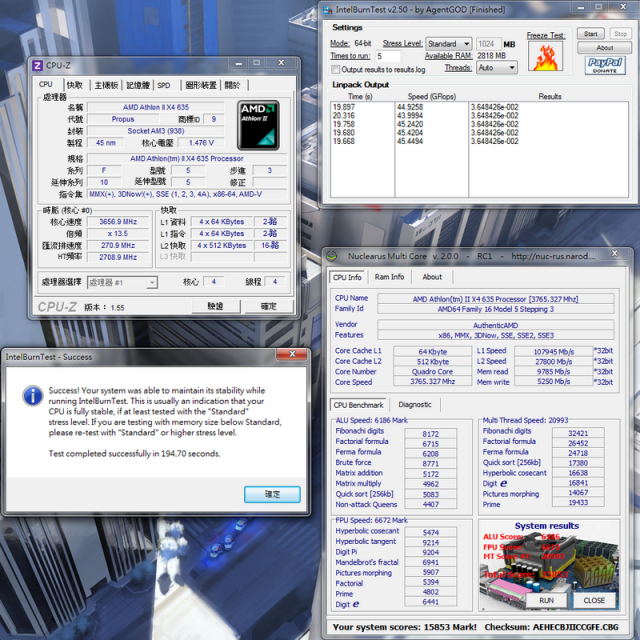Close the Nuclearus Multi Core window

click(x=615, y=253)
